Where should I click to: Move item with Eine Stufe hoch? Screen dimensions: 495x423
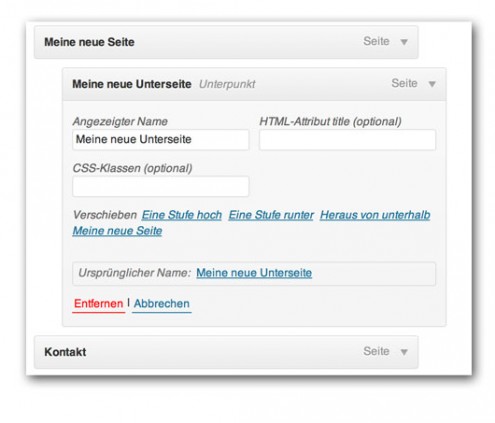click(x=182, y=215)
